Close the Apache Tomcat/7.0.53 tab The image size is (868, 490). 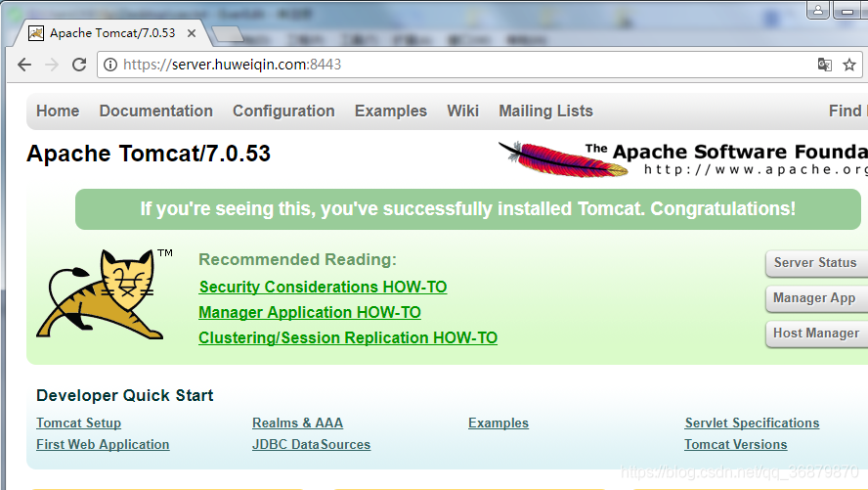[x=192, y=33]
